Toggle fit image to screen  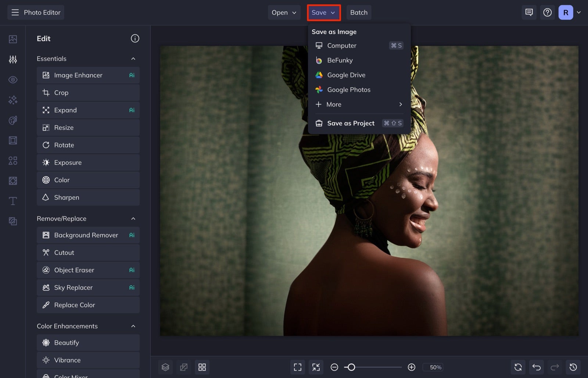tap(316, 367)
